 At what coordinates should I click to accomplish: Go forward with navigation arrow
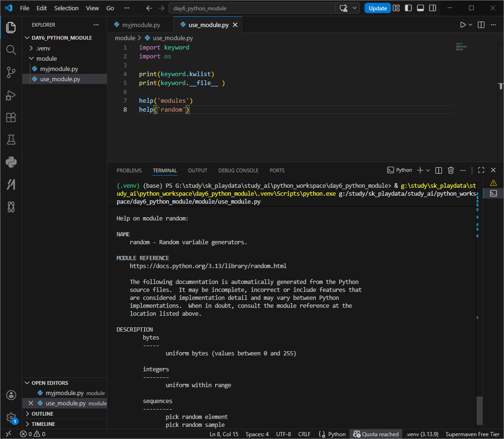pyautogui.click(x=161, y=8)
